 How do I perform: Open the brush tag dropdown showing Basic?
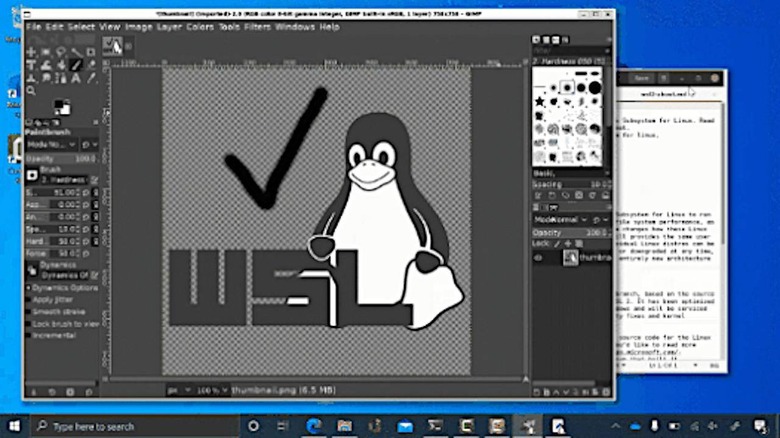571,173
